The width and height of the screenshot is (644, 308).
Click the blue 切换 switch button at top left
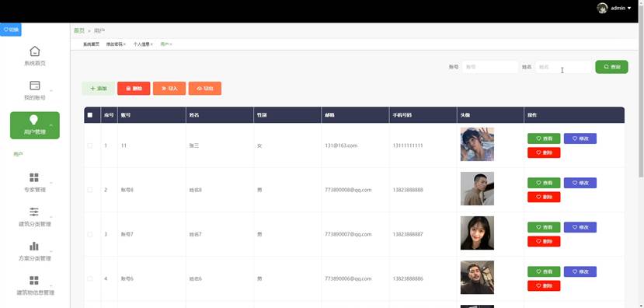pyautogui.click(x=11, y=30)
